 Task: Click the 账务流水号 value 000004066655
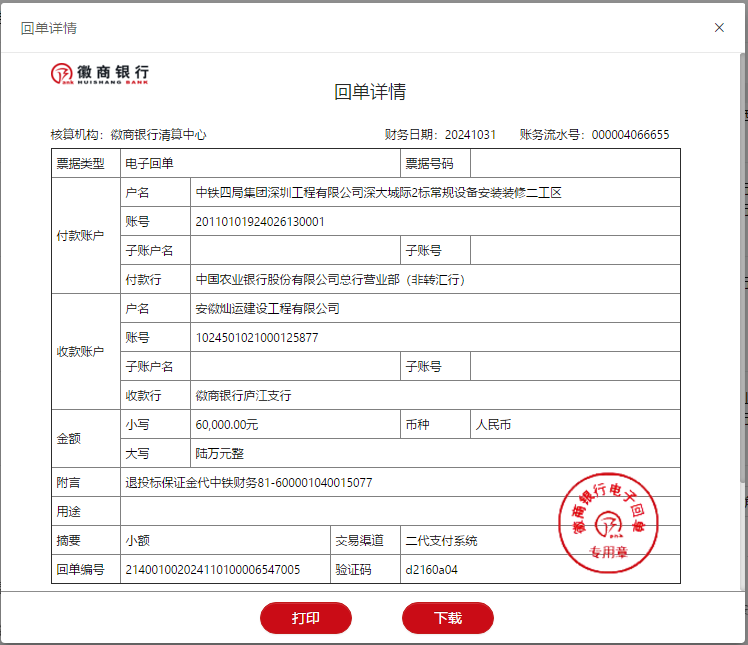[x=630, y=135]
